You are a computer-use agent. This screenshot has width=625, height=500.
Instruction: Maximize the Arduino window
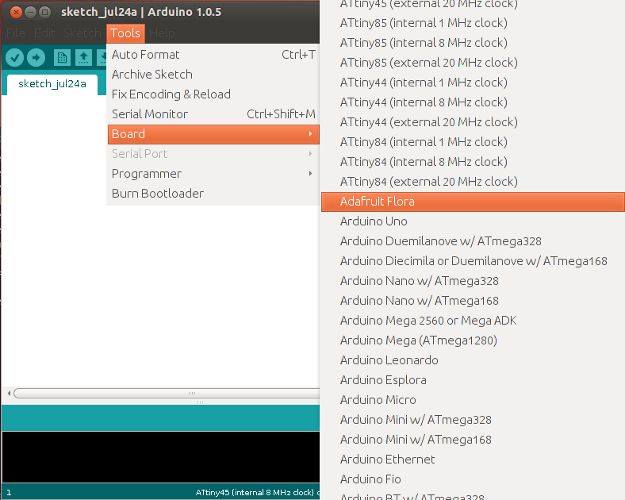pyautogui.click(x=45, y=12)
